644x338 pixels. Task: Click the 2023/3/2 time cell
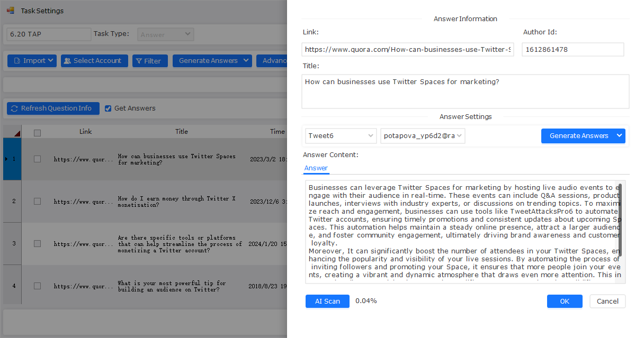tap(268, 159)
